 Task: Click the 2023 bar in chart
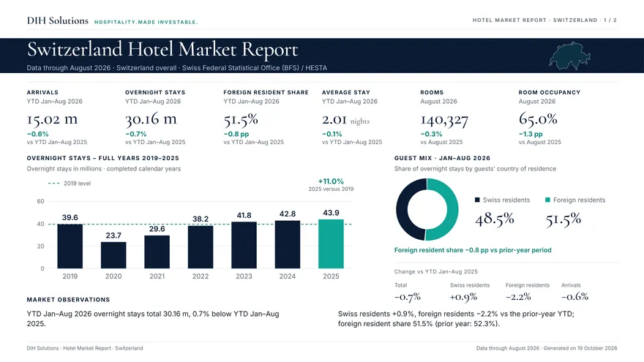[244, 245]
